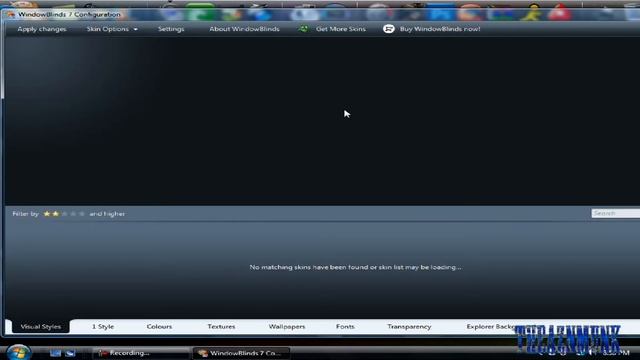Image resolution: width=640 pixels, height=360 pixels.
Task: Click the Apply changes button
Action: coord(42,29)
